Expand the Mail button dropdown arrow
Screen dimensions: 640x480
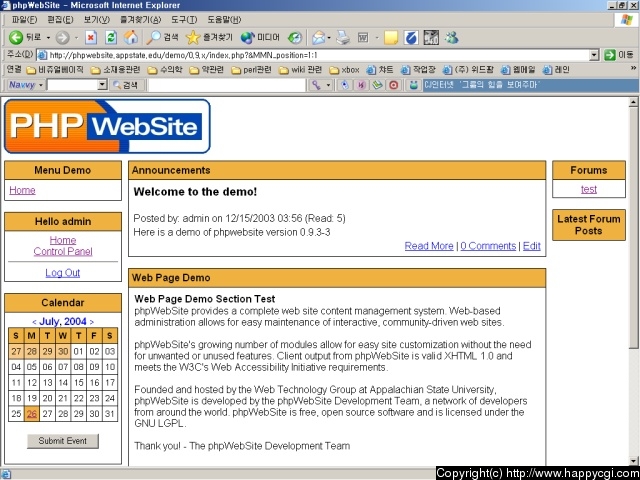[329, 38]
